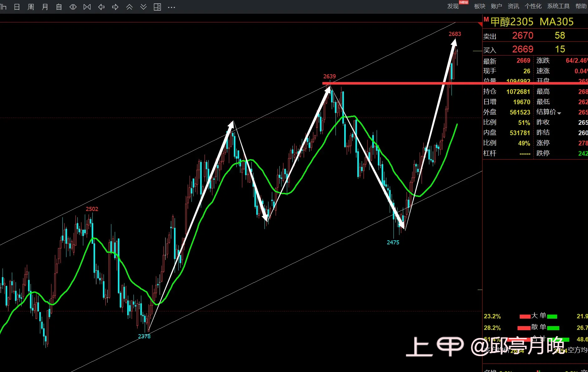
Task: Click the double chevron down icon
Action: coord(143,7)
